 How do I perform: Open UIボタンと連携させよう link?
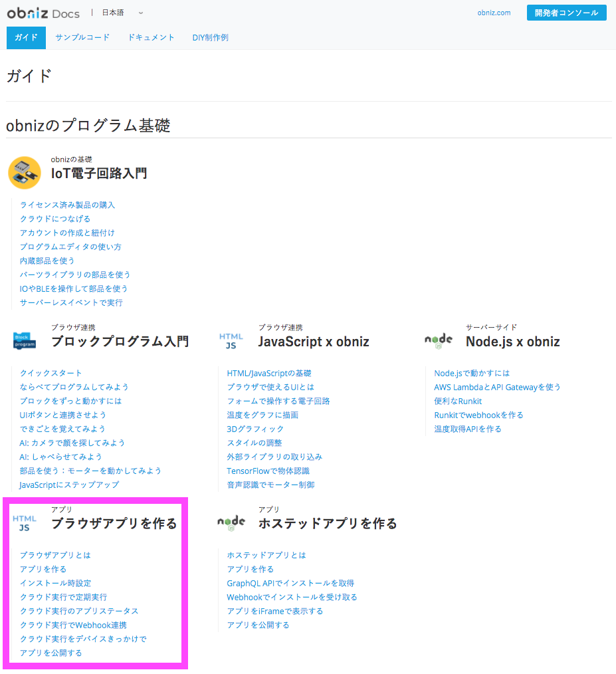click(62, 415)
